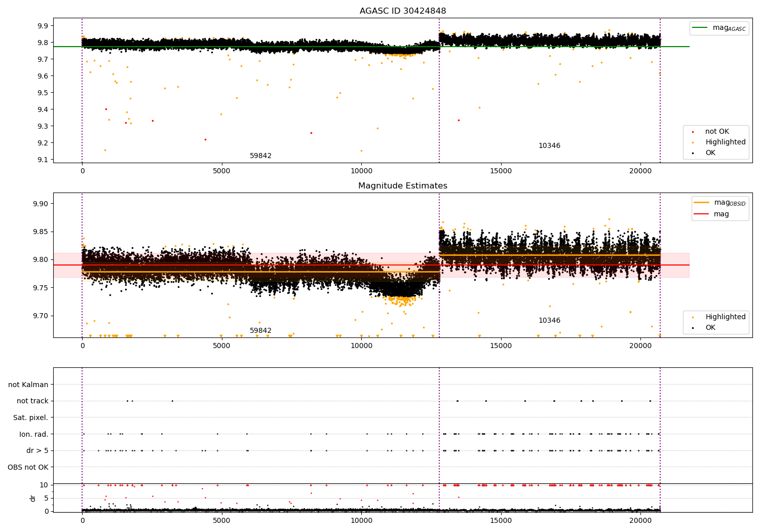
Task: Click the 9.3 y-axis tick in top panel
Action: pyautogui.click(x=43, y=126)
